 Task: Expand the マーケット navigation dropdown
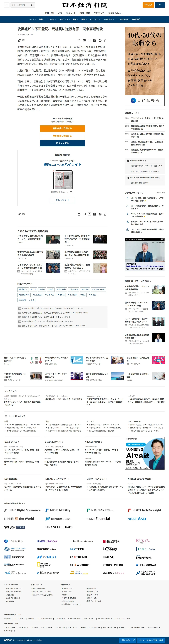point(64,19)
